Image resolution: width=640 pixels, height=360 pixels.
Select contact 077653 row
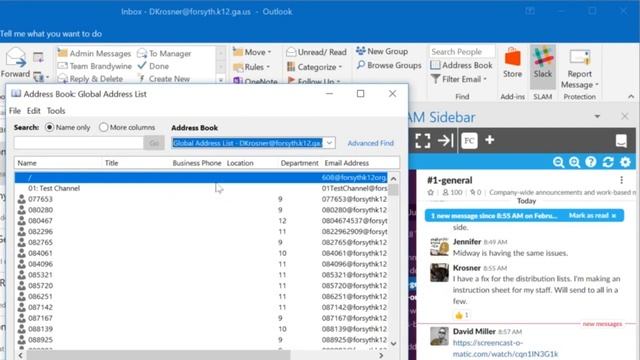pyautogui.click(x=201, y=199)
